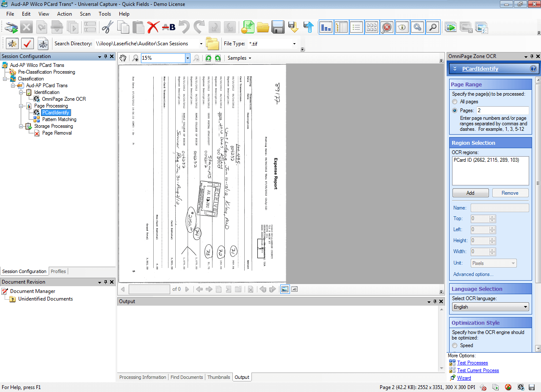Image resolution: width=541 pixels, height=392 pixels.
Task: Open the zoom percentage dropdown
Action: click(x=188, y=58)
